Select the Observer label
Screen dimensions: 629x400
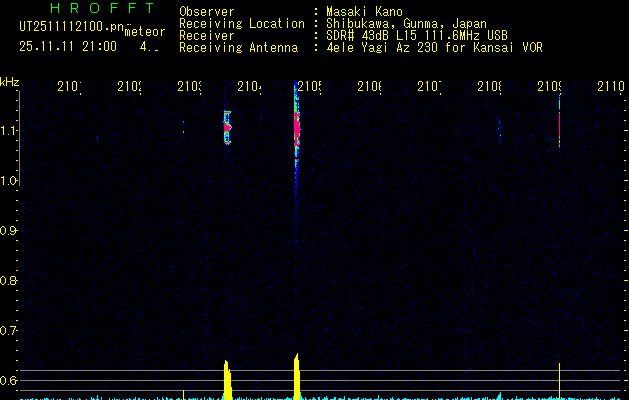[x=207, y=12]
